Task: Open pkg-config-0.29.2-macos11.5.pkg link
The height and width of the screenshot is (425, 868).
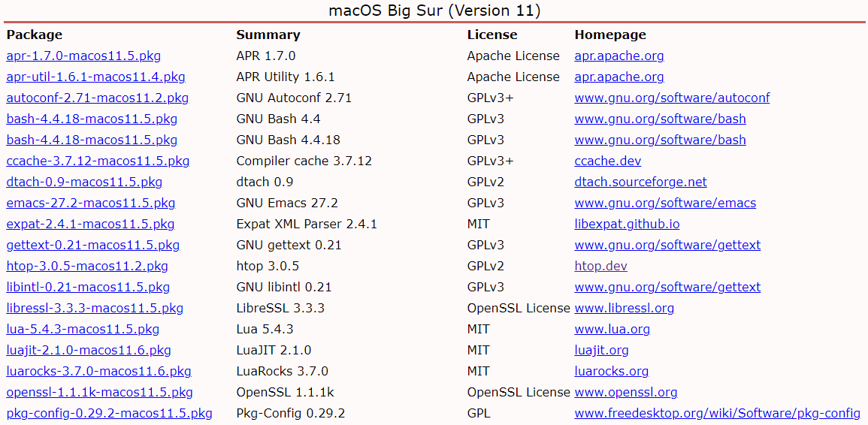Action: (x=109, y=414)
